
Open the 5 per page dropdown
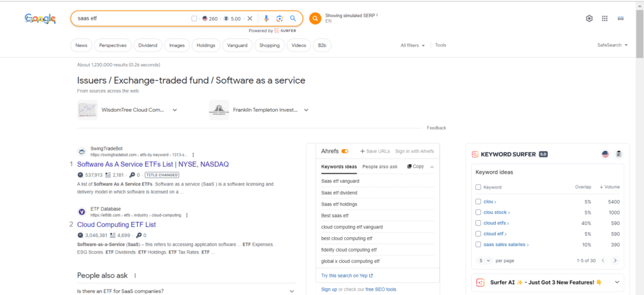(x=484, y=260)
